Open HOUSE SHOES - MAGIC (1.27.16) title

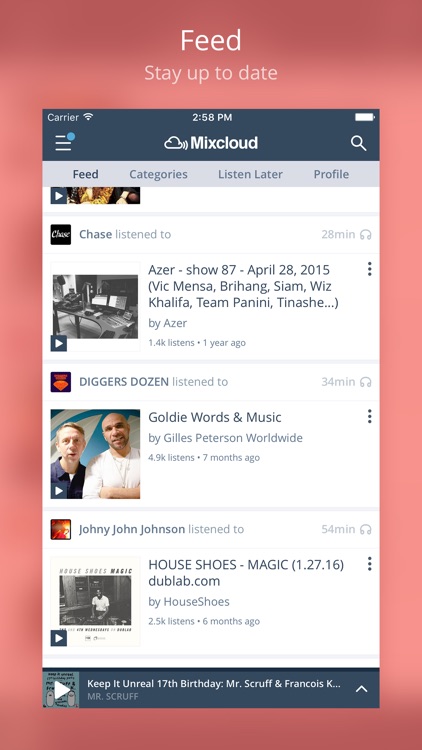246,573
